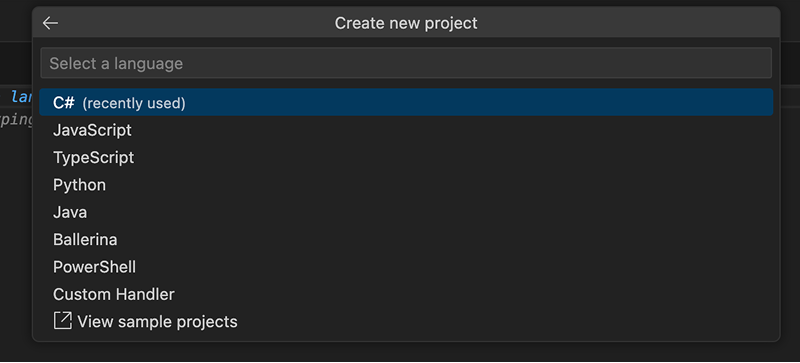Open the View sample projects link
The image size is (800, 363).
[157, 322]
